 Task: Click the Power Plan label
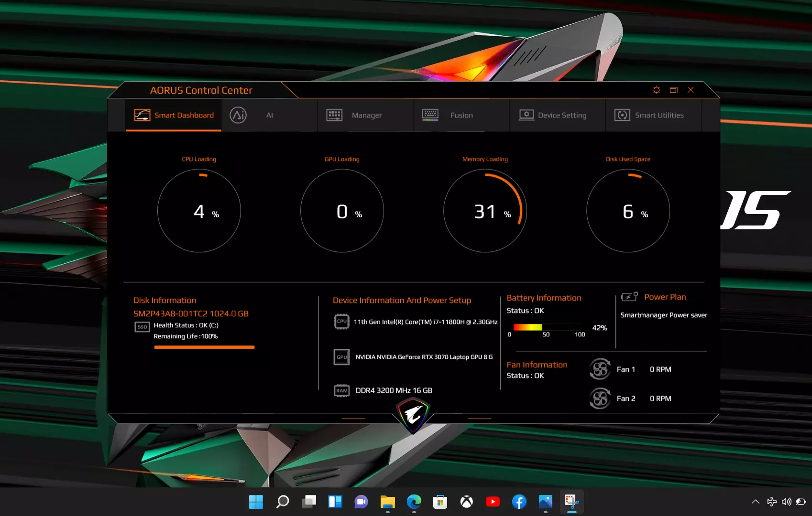click(665, 297)
